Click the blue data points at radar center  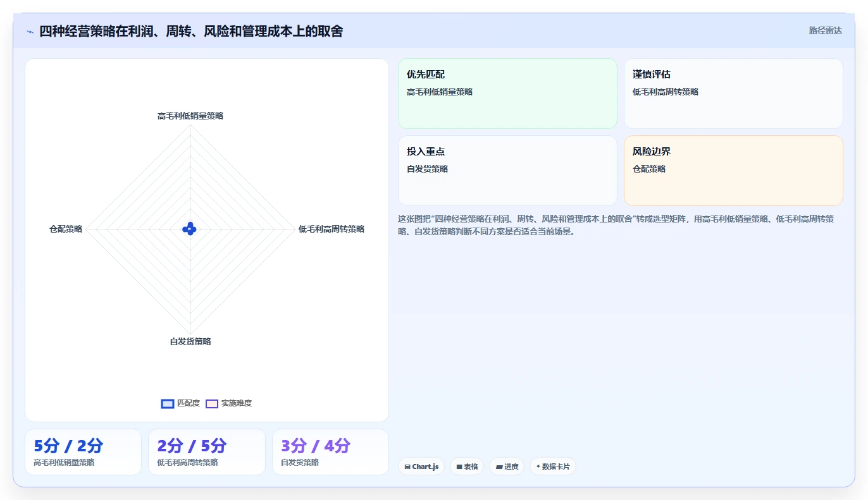click(189, 229)
